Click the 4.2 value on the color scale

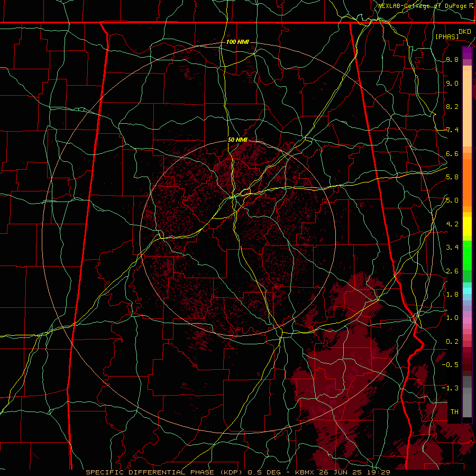(x=452, y=224)
